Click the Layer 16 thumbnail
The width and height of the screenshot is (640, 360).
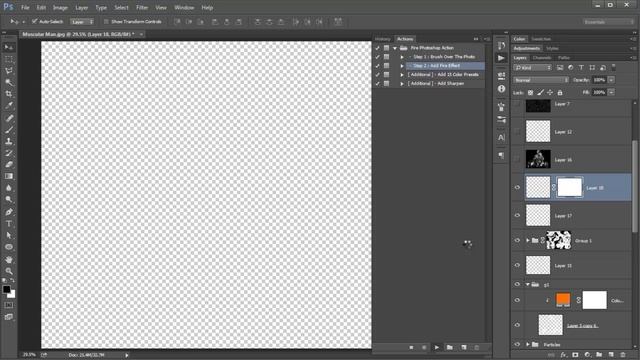[x=538, y=159]
